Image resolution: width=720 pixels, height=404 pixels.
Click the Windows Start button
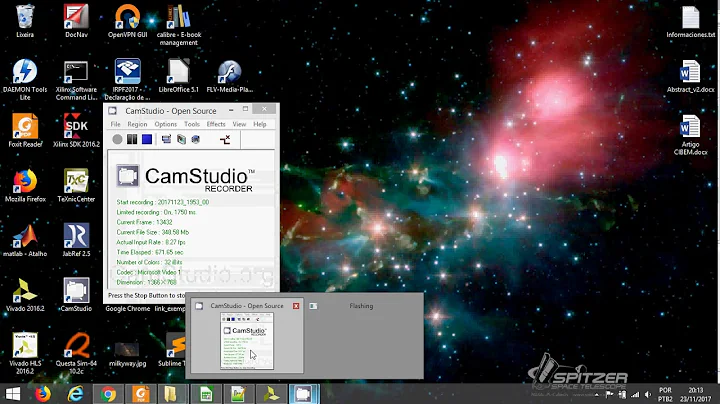coord(13,394)
